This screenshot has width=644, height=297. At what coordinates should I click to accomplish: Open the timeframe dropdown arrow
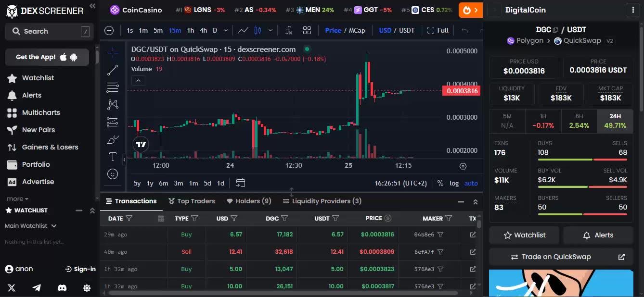point(226,30)
